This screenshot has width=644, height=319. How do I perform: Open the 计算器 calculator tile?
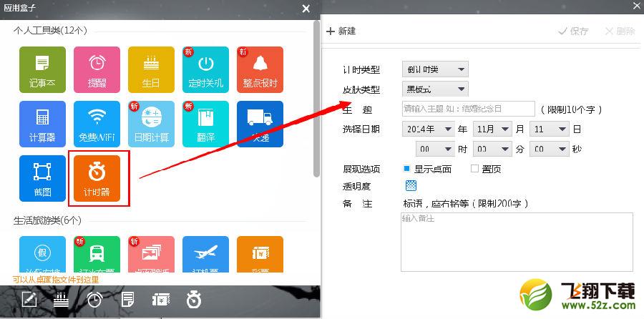(x=42, y=124)
